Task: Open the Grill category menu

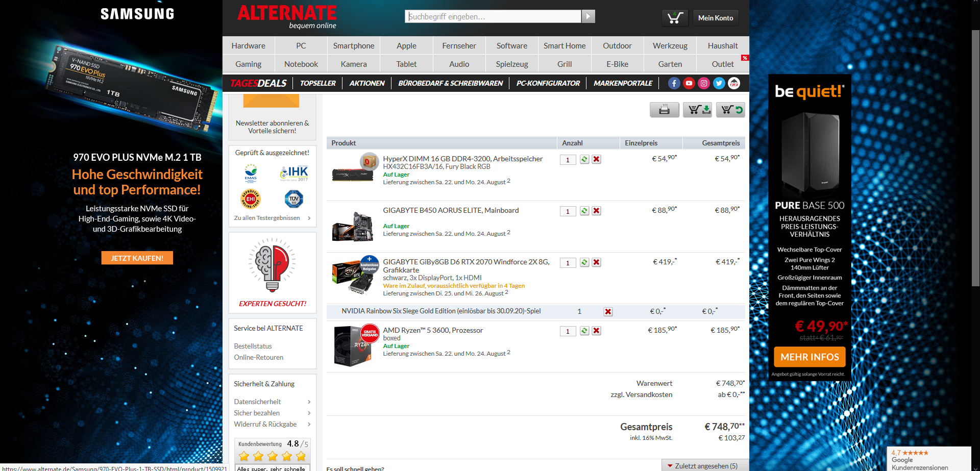Action: tap(565, 64)
